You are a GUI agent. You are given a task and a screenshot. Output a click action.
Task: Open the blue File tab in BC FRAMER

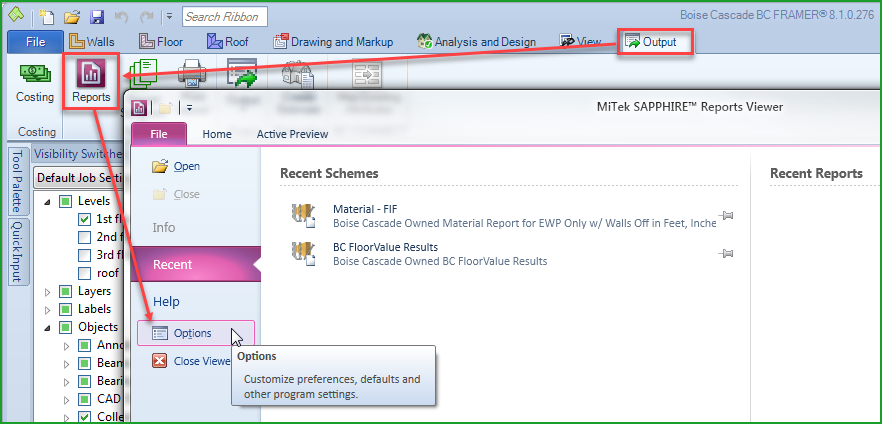(35, 42)
